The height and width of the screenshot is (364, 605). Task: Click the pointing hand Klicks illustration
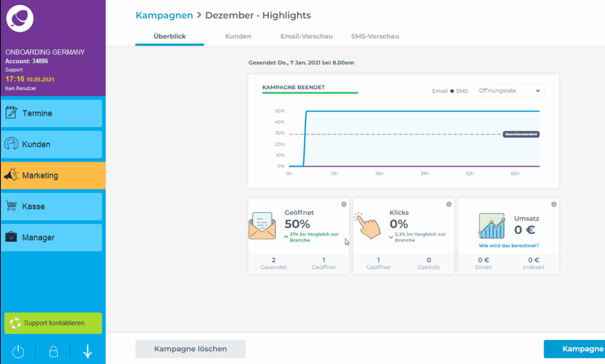(x=367, y=226)
